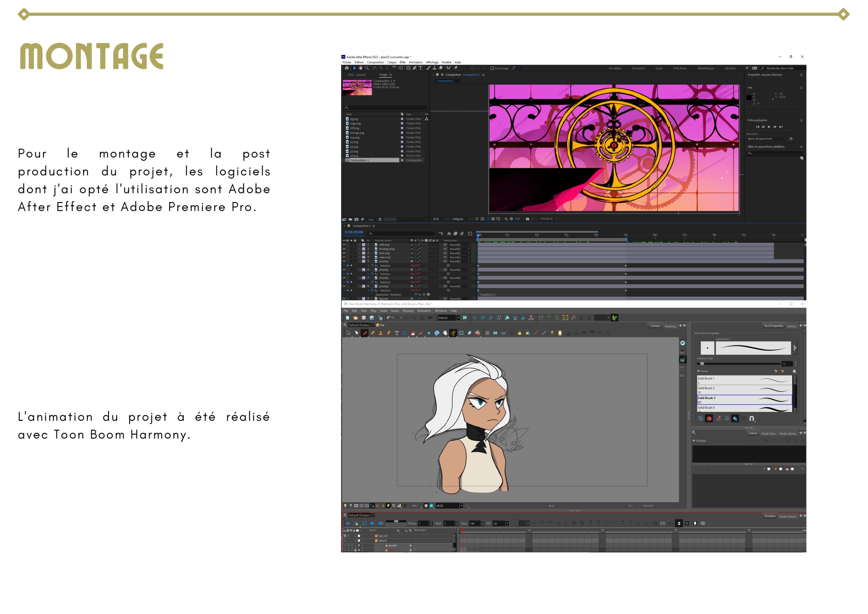The width and height of the screenshot is (868, 614).
Task: Adjust the Maximum Size brush slider
Action: pos(702,364)
